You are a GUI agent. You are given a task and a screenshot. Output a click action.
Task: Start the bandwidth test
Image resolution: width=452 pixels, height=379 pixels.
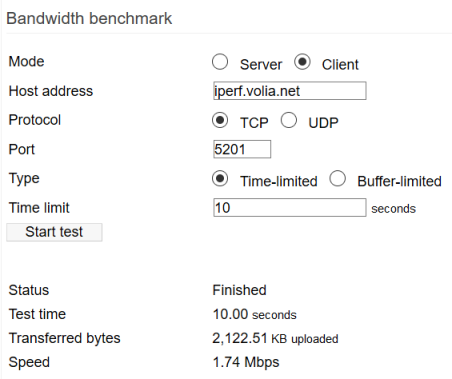[54, 232]
